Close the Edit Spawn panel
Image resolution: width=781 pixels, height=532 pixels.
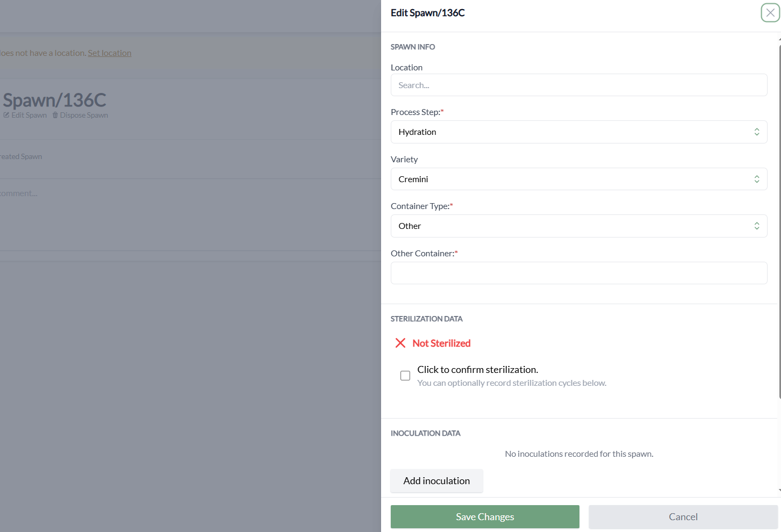(770, 13)
